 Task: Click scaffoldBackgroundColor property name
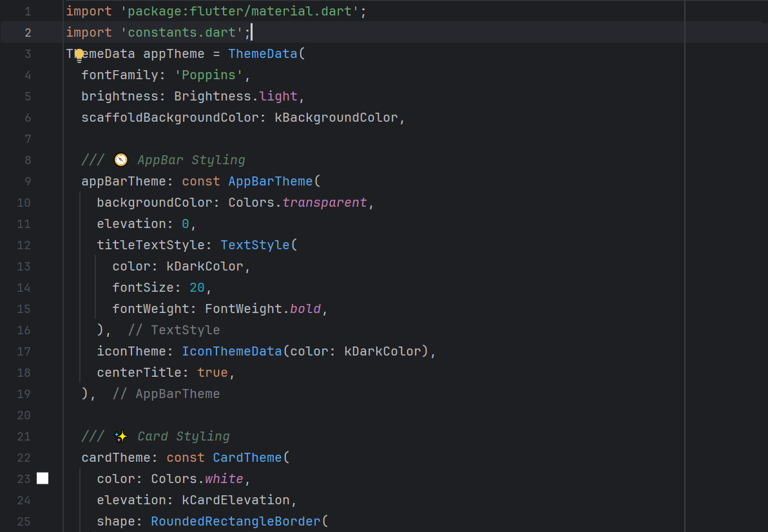[170, 117]
